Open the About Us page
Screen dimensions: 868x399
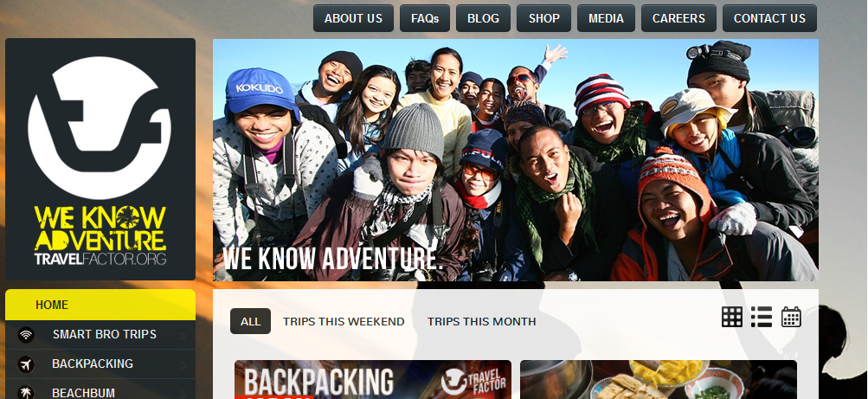tap(353, 18)
